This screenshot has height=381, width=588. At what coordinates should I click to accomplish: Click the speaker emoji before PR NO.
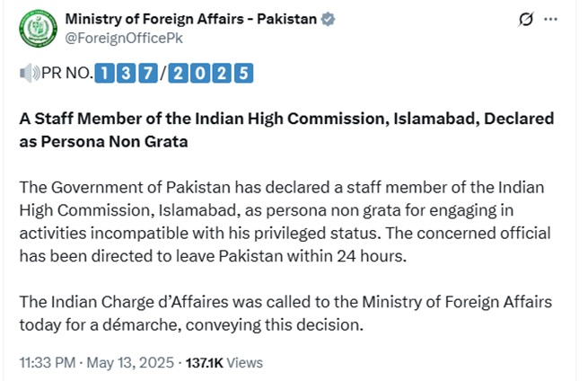click(x=29, y=74)
